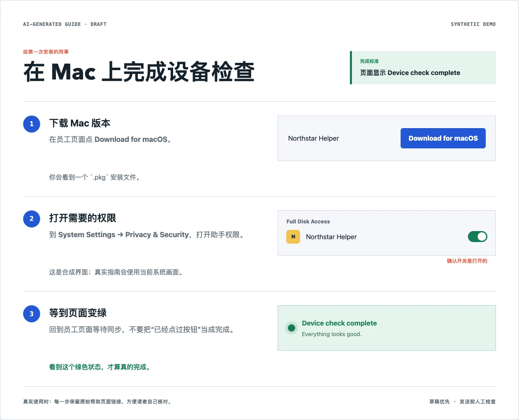The height and width of the screenshot is (420, 519).
Task: Click the 打开需要的权限 step heading
Action: [x=83, y=218]
